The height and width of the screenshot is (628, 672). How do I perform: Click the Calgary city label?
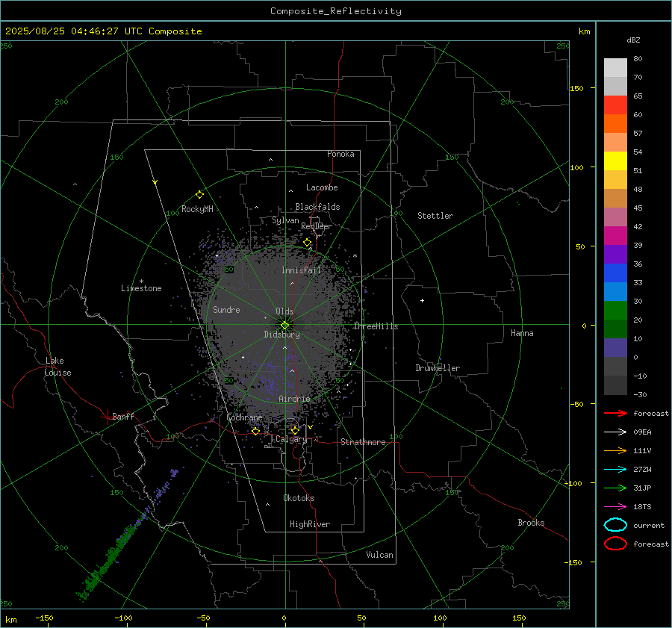(x=291, y=439)
